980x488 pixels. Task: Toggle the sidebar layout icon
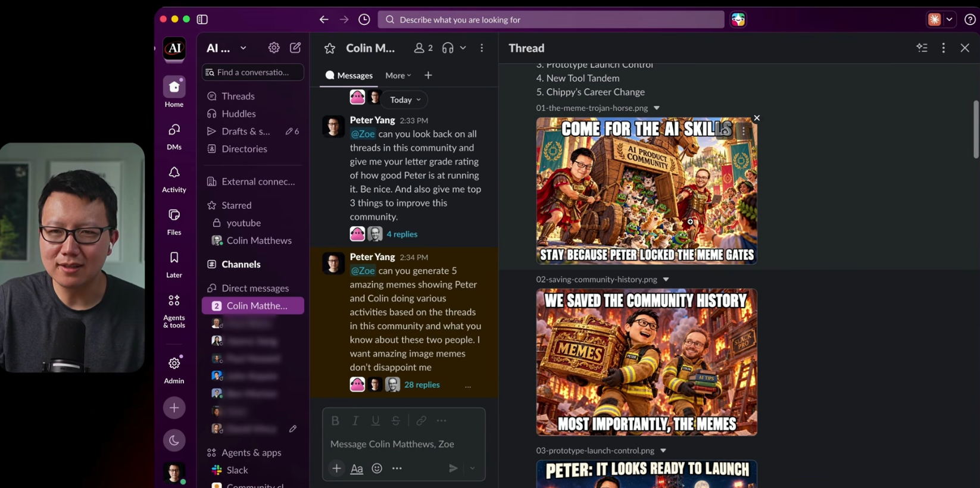[x=202, y=20]
